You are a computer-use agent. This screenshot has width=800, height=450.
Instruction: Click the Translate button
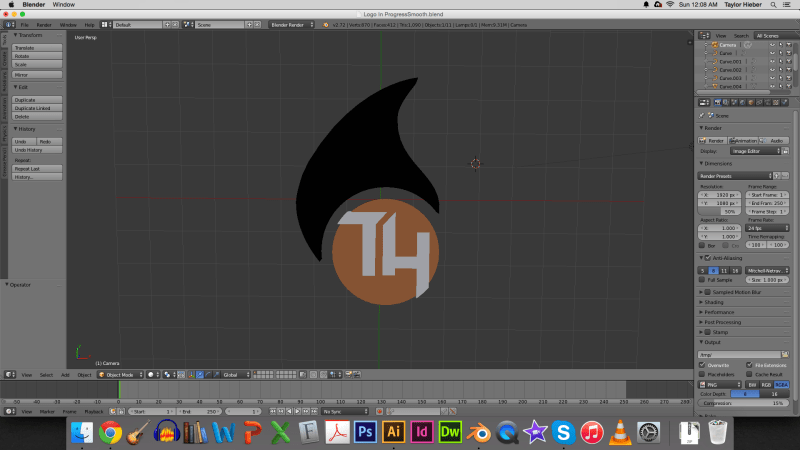click(37, 47)
